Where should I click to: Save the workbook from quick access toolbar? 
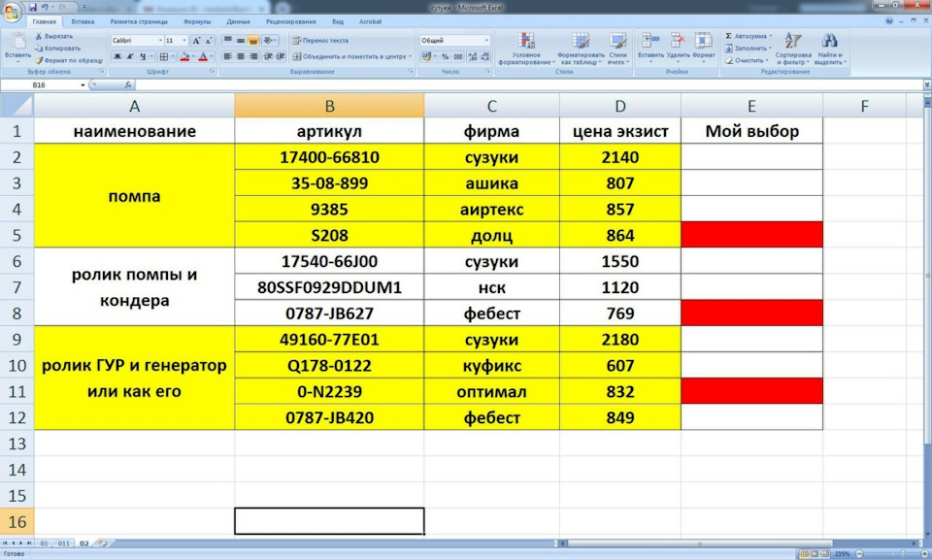click(33, 7)
